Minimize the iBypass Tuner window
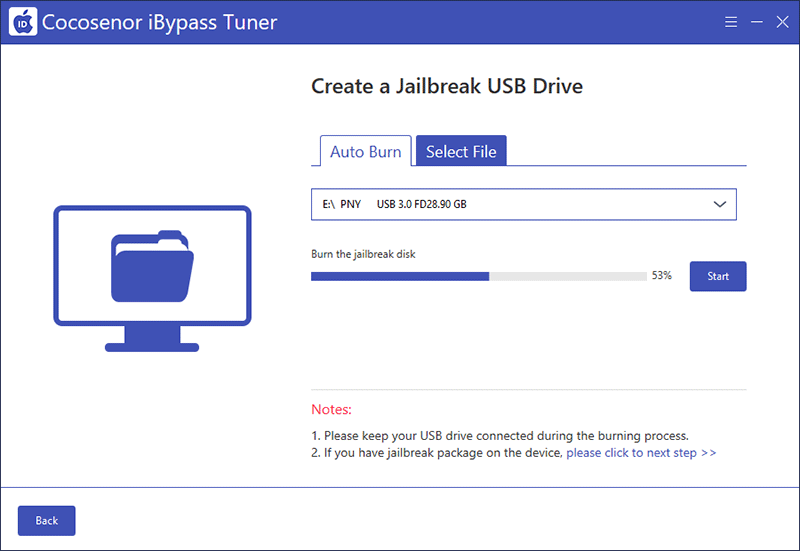The image size is (800, 551). (x=757, y=22)
